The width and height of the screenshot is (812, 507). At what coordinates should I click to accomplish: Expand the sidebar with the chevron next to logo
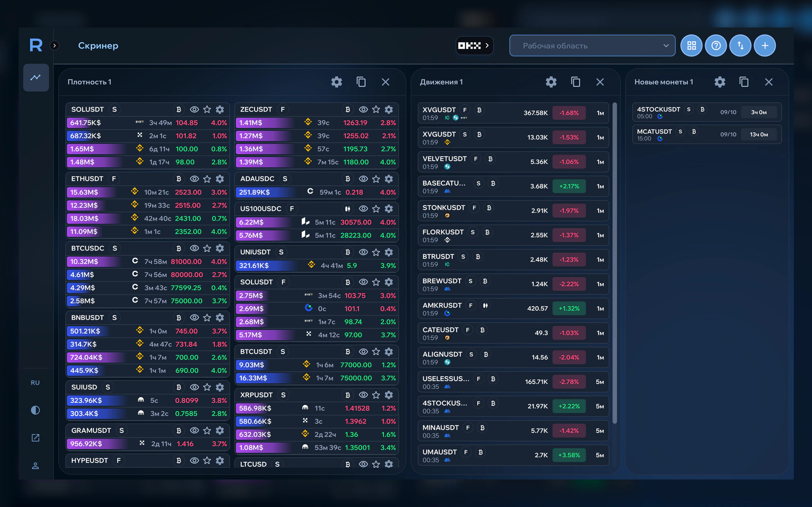point(55,46)
